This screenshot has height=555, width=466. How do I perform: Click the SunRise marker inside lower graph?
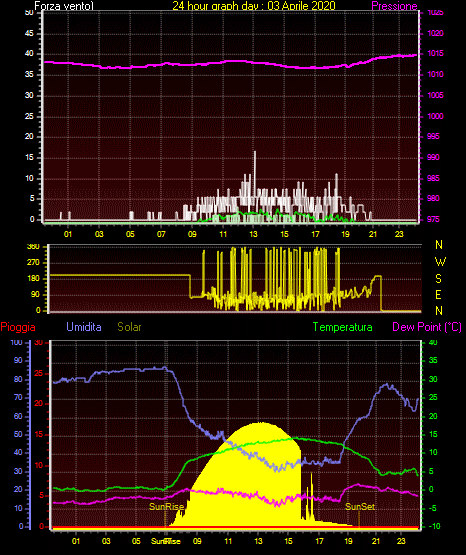click(x=166, y=507)
